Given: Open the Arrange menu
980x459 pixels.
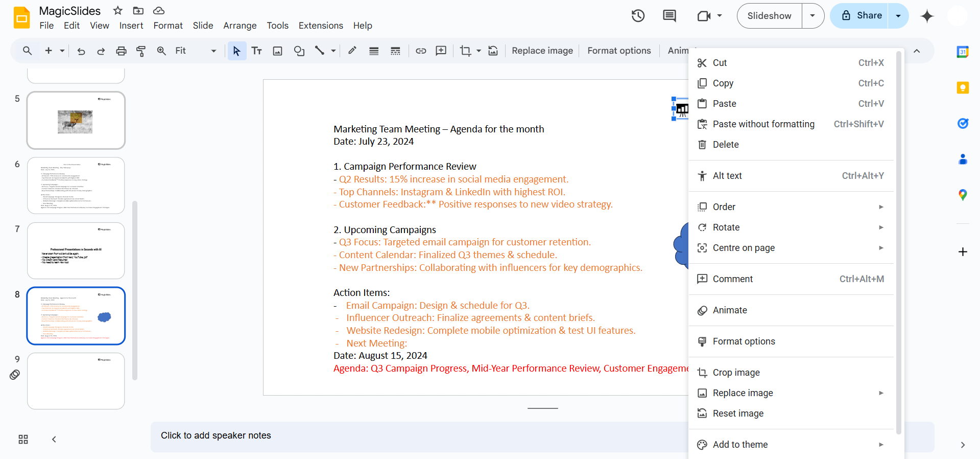Looking at the screenshot, I should (x=240, y=26).
